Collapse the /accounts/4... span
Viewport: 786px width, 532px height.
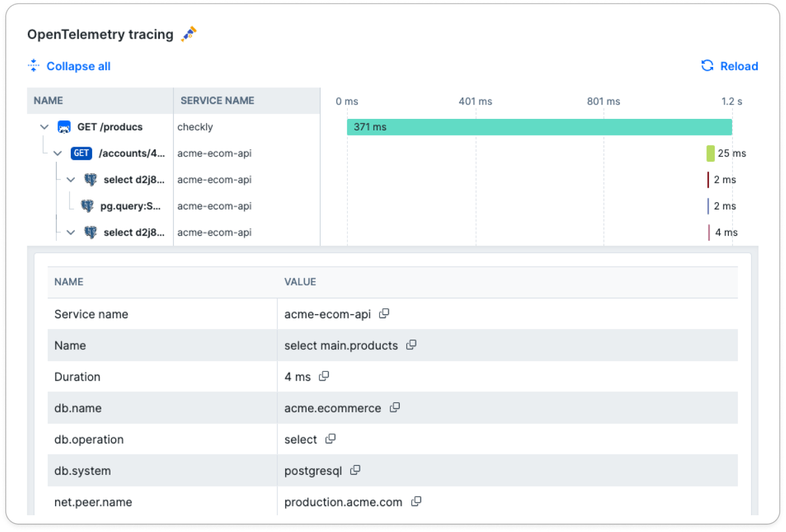coord(58,153)
